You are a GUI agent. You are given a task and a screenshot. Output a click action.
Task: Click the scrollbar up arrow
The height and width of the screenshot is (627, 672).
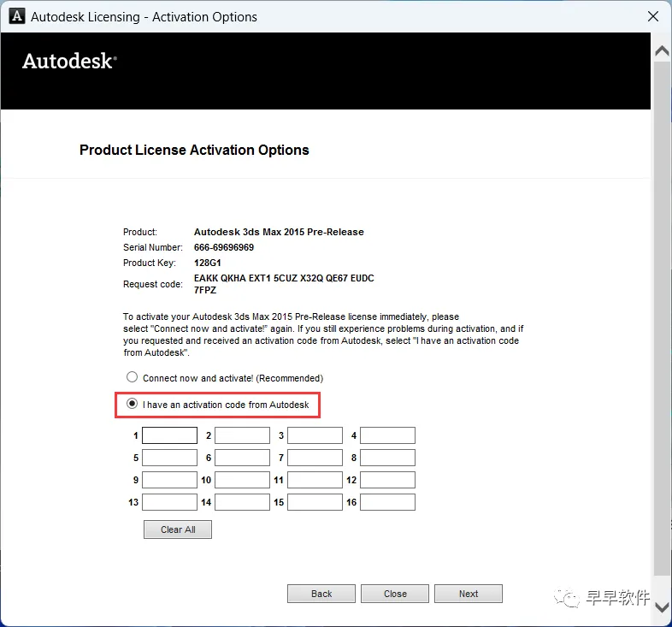coord(662,51)
